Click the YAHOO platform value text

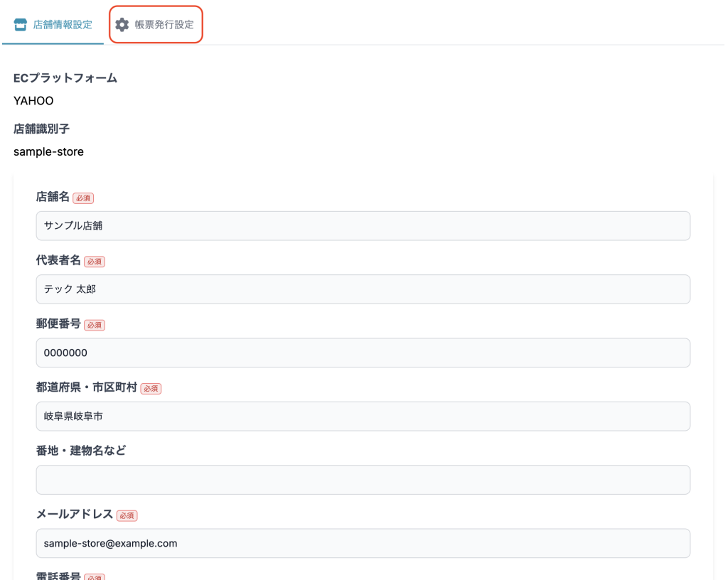pos(33,101)
